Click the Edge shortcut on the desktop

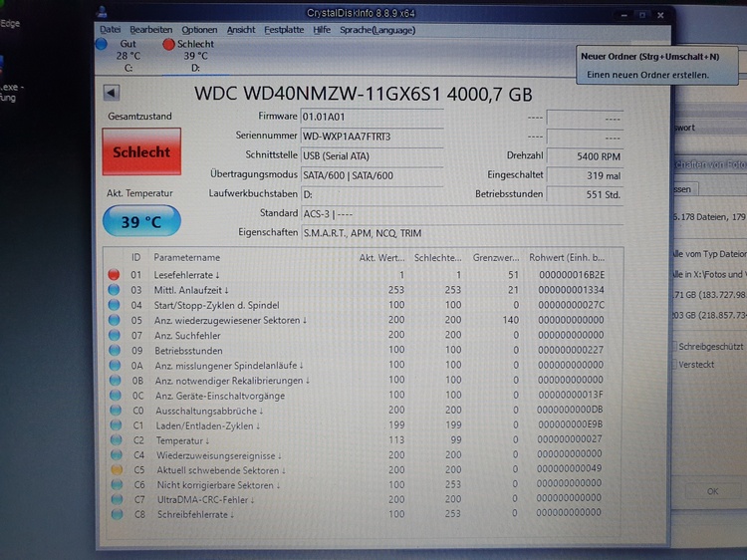click(x=10, y=23)
